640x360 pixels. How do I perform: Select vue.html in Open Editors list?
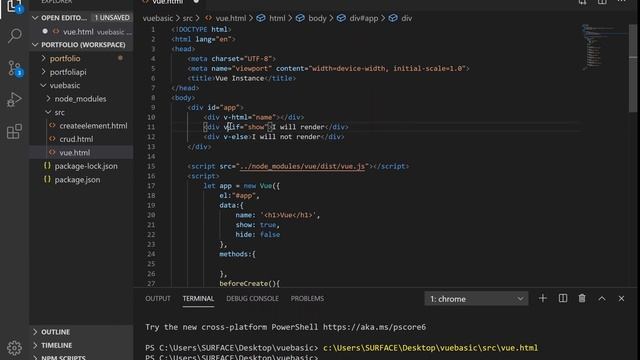[78, 31]
